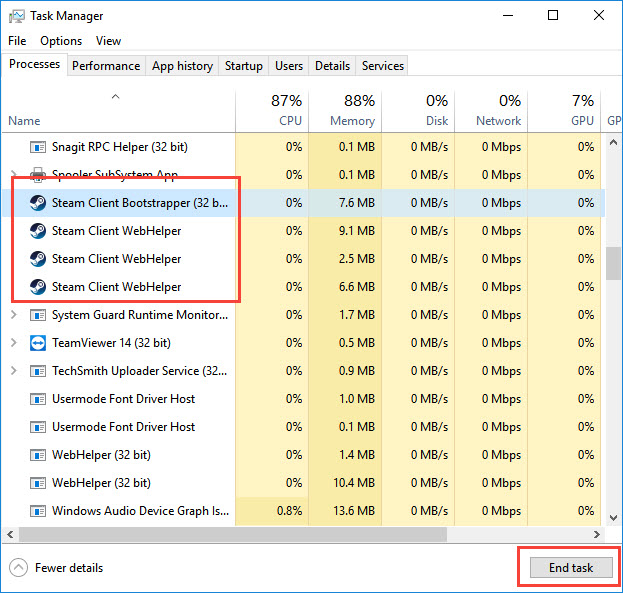The width and height of the screenshot is (623, 593).
Task: Maximize the Task Manager window
Action: 553,16
